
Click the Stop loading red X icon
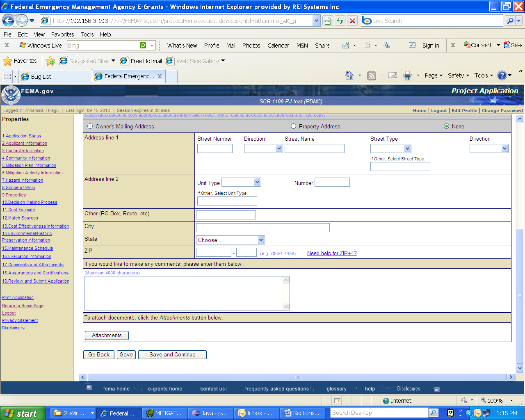pos(352,21)
